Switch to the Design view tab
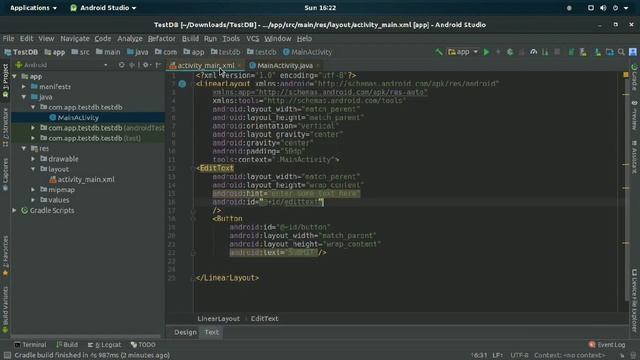Image resolution: width=640 pixels, height=360 pixels. point(185,332)
